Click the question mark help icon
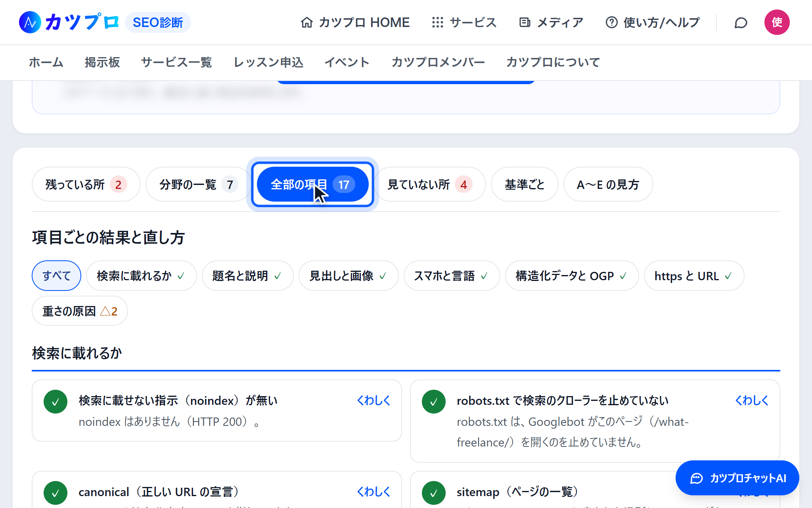The width and height of the screenshot is (812, 508). [612, 23]
